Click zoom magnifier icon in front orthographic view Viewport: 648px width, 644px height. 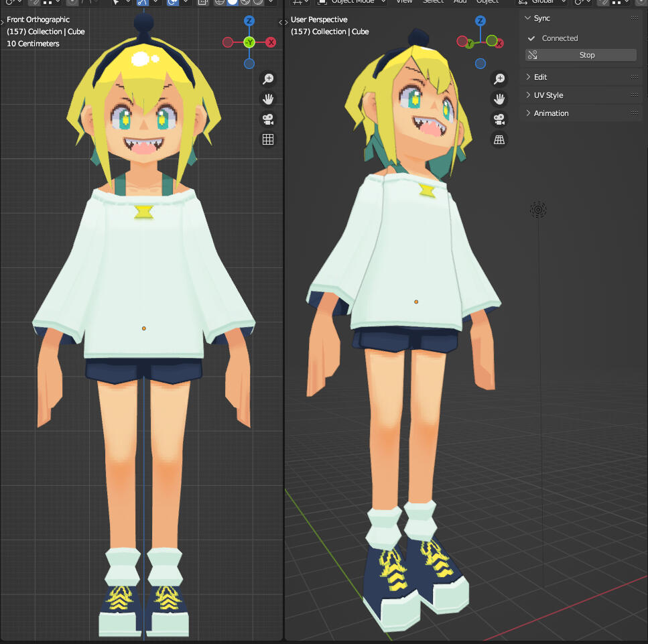tap(268, 79)
